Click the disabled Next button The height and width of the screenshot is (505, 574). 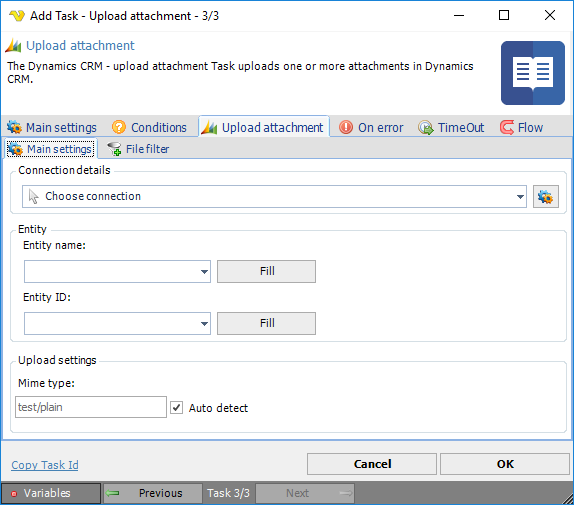(305, 493)
